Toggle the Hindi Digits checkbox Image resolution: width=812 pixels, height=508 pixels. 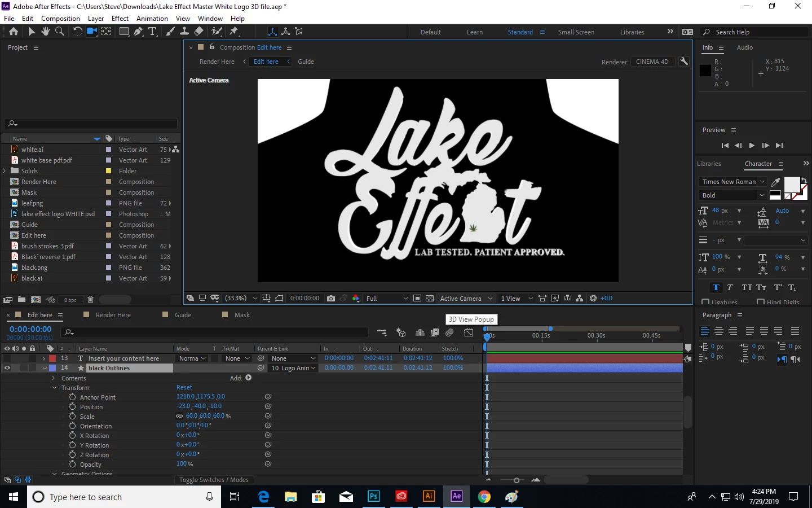[x=761, y=303]
